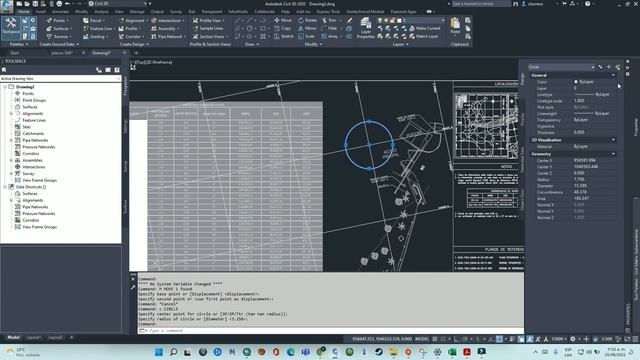Open Steam from the taskbar
The height and width of the screenshot is (360, 640).
click(379, 352)
